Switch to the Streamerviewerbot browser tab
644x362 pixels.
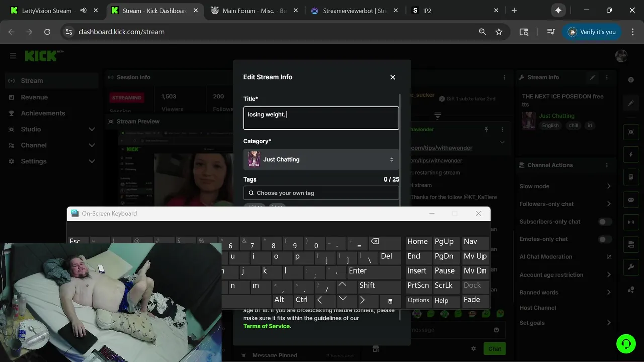[x=355, y=10]
